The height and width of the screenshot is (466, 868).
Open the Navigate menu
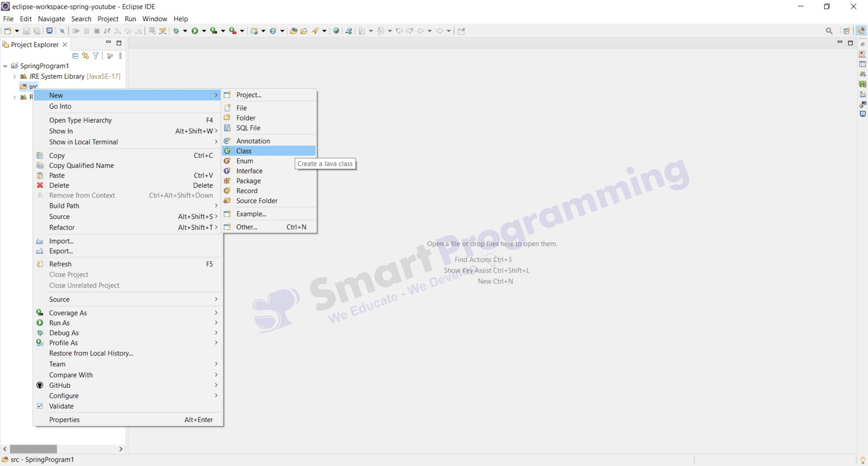51,19
